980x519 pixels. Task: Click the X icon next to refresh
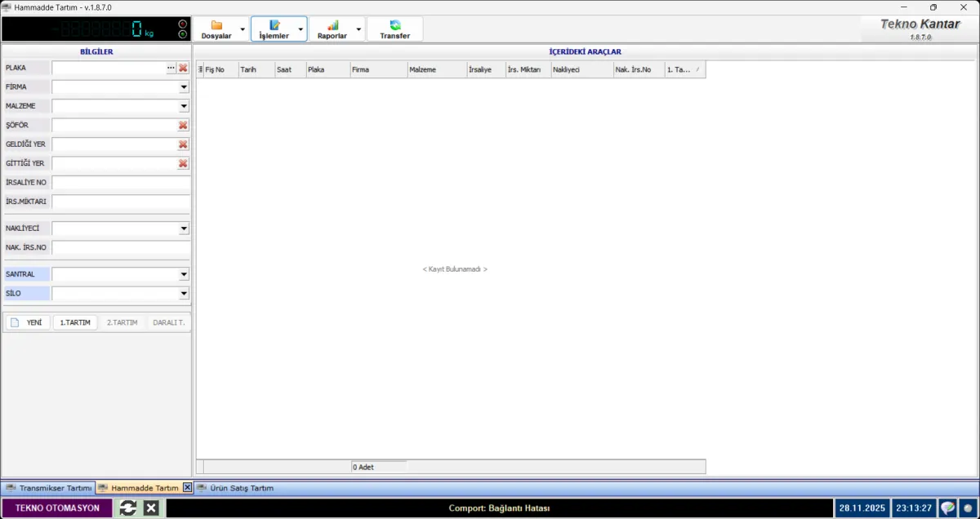(151, 508)
